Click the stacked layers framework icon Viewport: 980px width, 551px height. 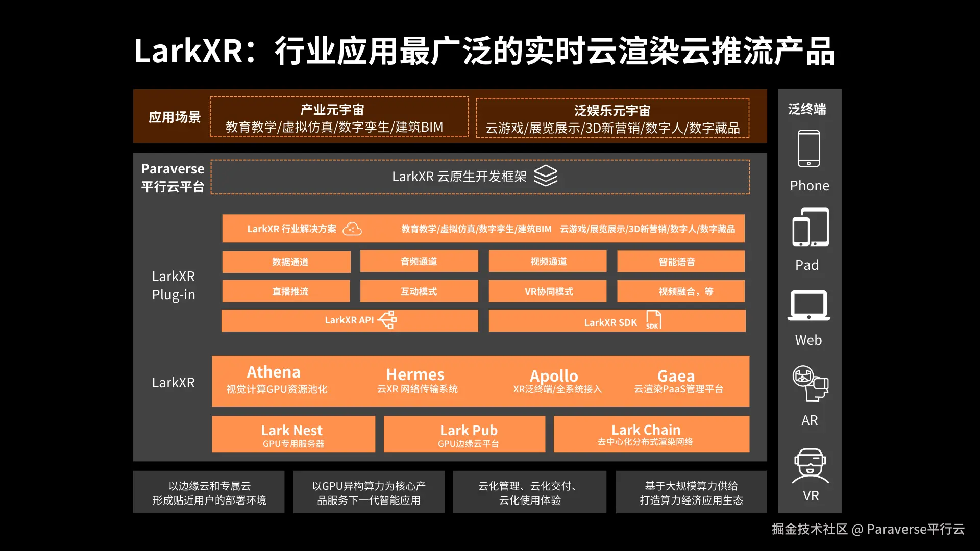[546, 176]
